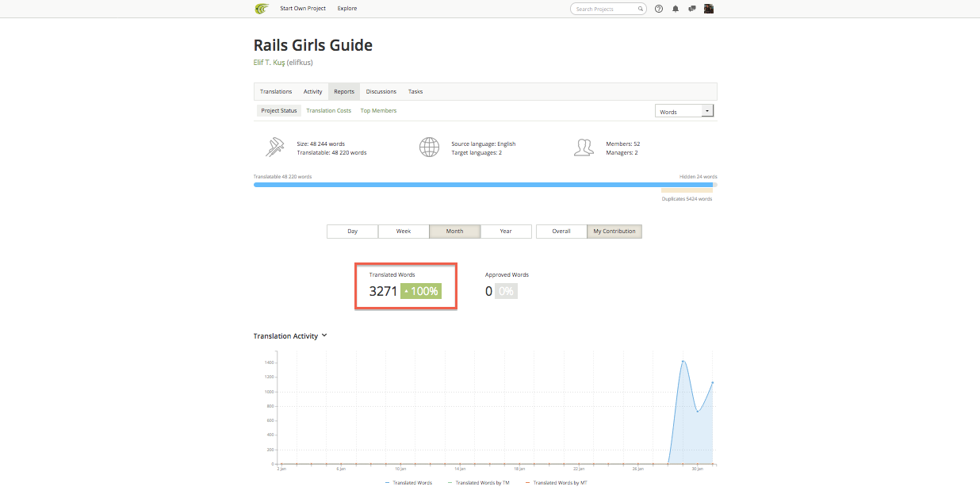Click the Approved Words label
Image resolution: width=980 pixels, height=498 pixels.
point(507,274)
